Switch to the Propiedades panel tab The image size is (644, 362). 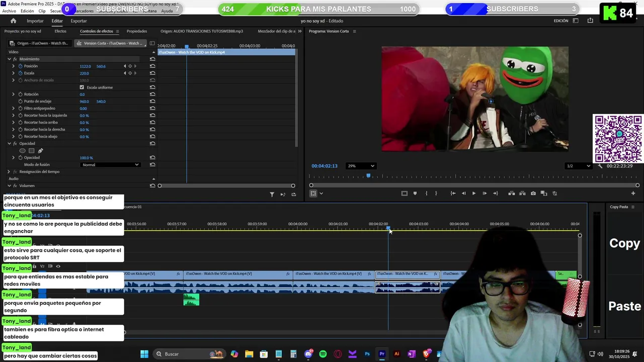point(137,31)
